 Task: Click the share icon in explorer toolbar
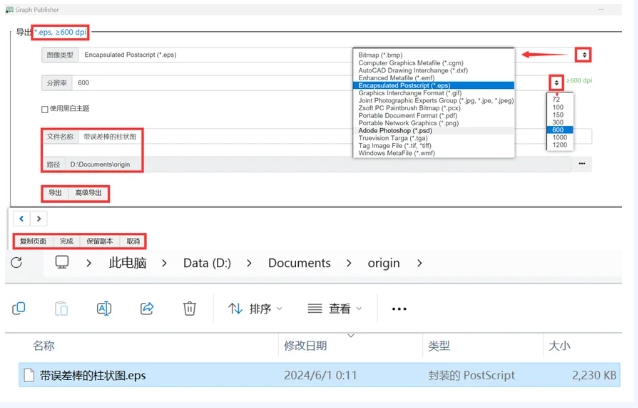[x=147, y=309]
